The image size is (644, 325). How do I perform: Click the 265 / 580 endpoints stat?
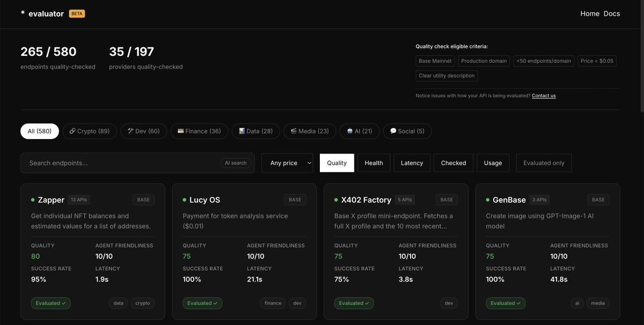point(48,52)
